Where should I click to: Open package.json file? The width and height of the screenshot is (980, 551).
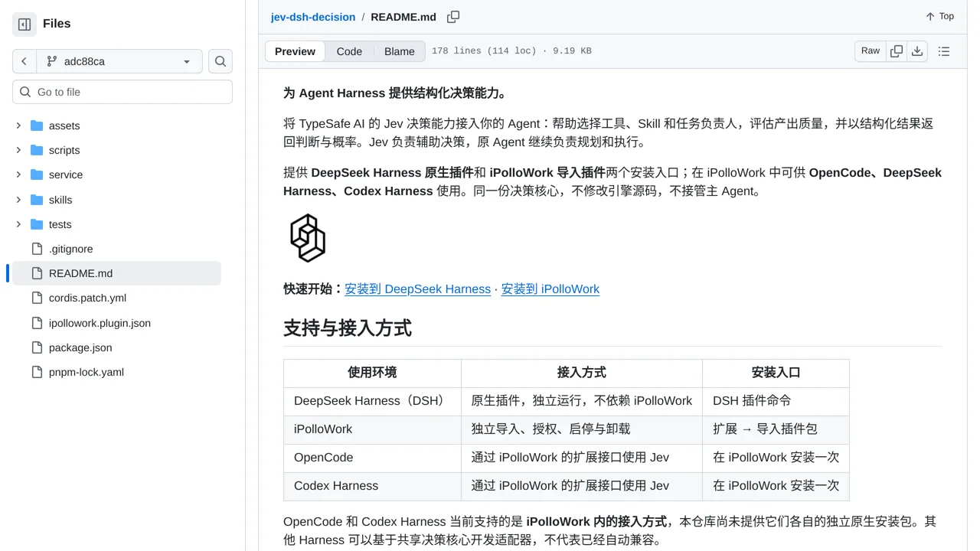point(80,347)
